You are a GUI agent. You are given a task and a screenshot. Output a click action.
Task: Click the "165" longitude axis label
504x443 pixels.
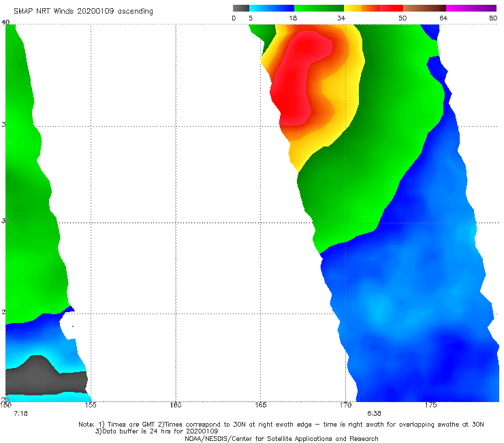[x=260, y=405]
